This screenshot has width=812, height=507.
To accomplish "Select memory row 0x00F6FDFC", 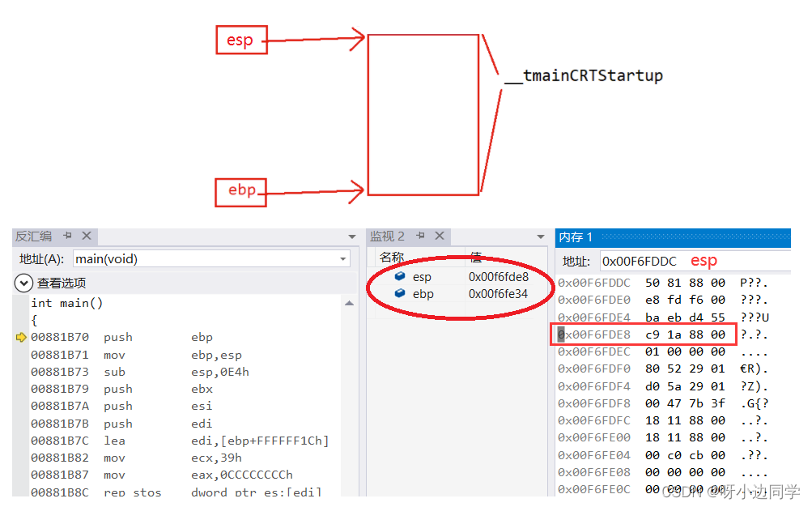I will point(663,421).
